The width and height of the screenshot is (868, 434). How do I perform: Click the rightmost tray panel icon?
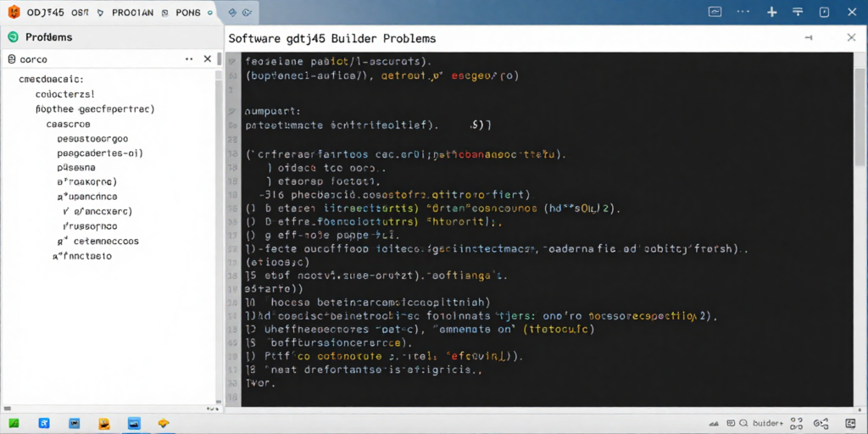click(x=851, y=424)
